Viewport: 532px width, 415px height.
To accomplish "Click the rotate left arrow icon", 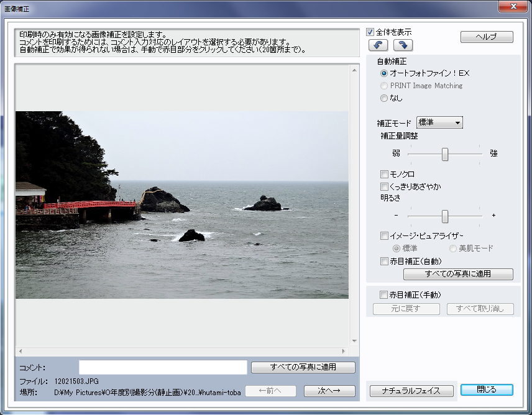I will (x=378, y=45).
